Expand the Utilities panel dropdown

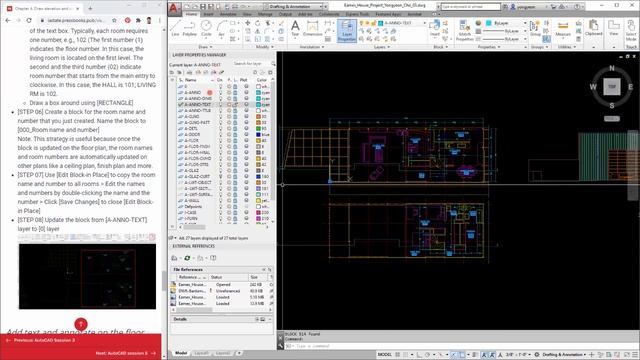click(567, 47)
